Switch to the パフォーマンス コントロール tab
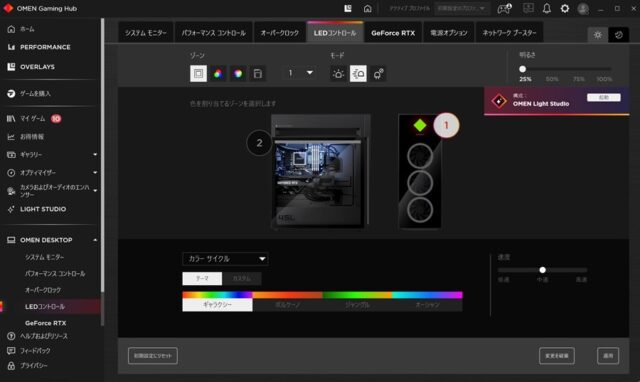The image size is (640, 382). (213, 33)
